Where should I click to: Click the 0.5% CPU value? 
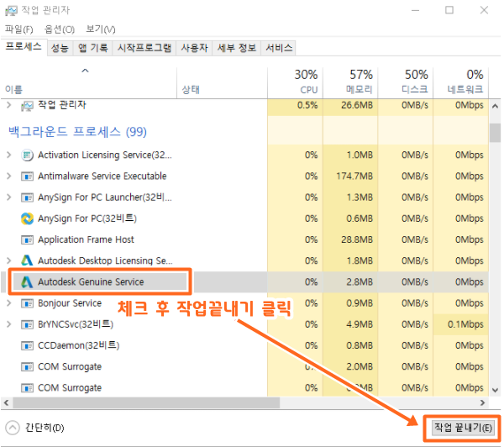pyautogui.click(x=307, y=105)
